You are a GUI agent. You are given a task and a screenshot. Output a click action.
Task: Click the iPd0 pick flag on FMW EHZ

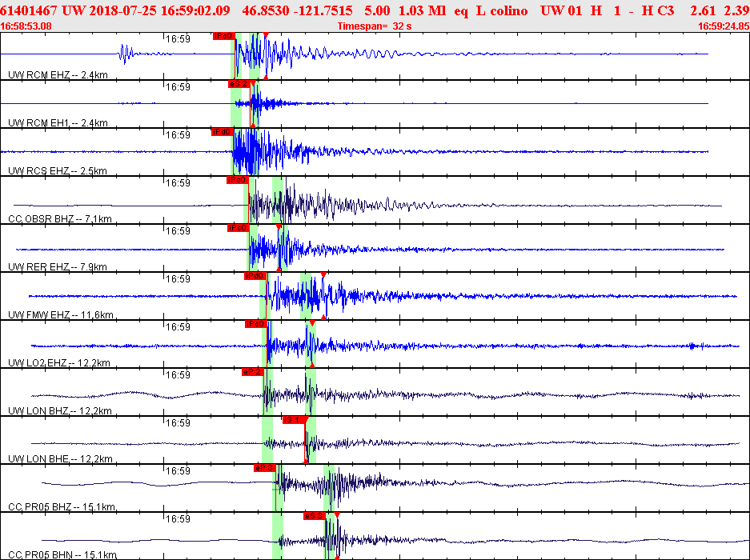pyautogui.click(x=255, y=276)
